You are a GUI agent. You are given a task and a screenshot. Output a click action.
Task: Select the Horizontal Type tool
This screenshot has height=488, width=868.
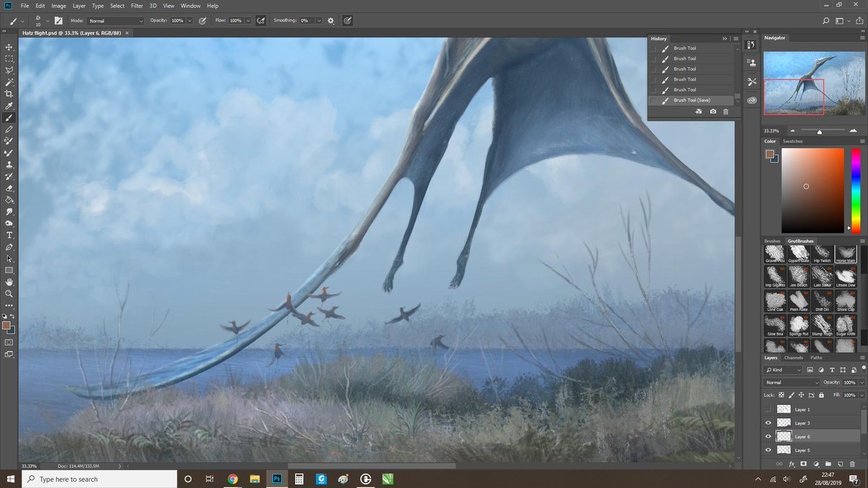[9, 235]
